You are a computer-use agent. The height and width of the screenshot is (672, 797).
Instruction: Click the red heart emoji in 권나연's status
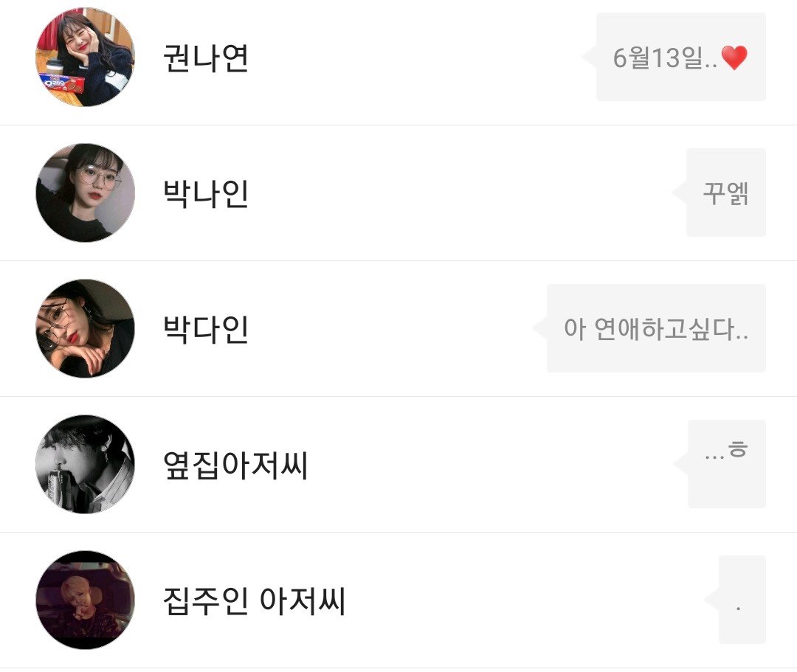pyautogui.click(x=734, y=58)
